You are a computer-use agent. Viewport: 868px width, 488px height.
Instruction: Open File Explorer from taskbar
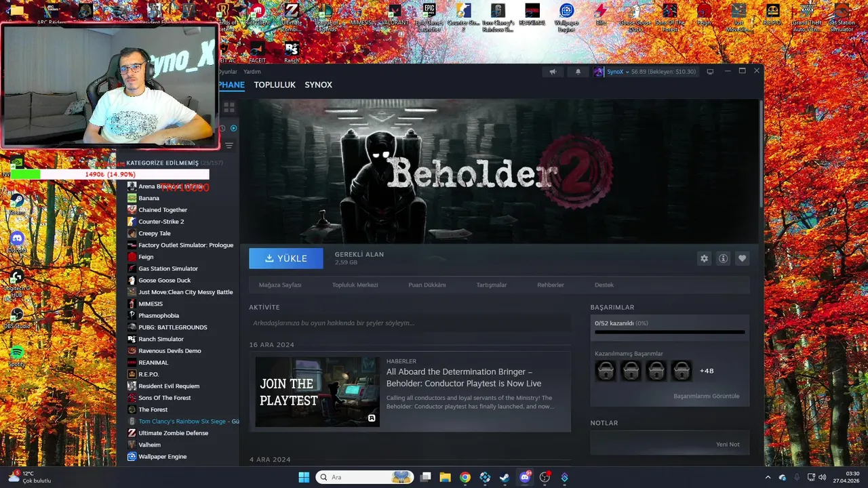pos(446,477)
